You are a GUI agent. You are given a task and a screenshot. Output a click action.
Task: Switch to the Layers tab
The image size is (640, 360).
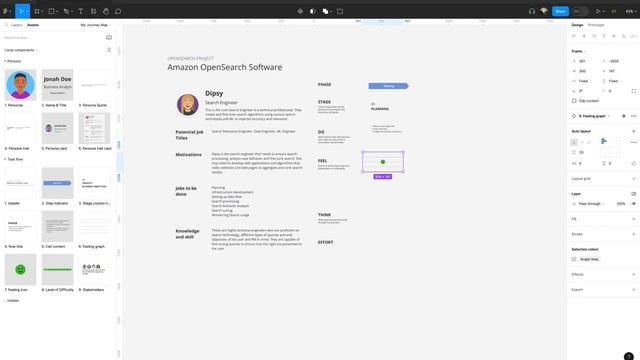coord(17,25)
